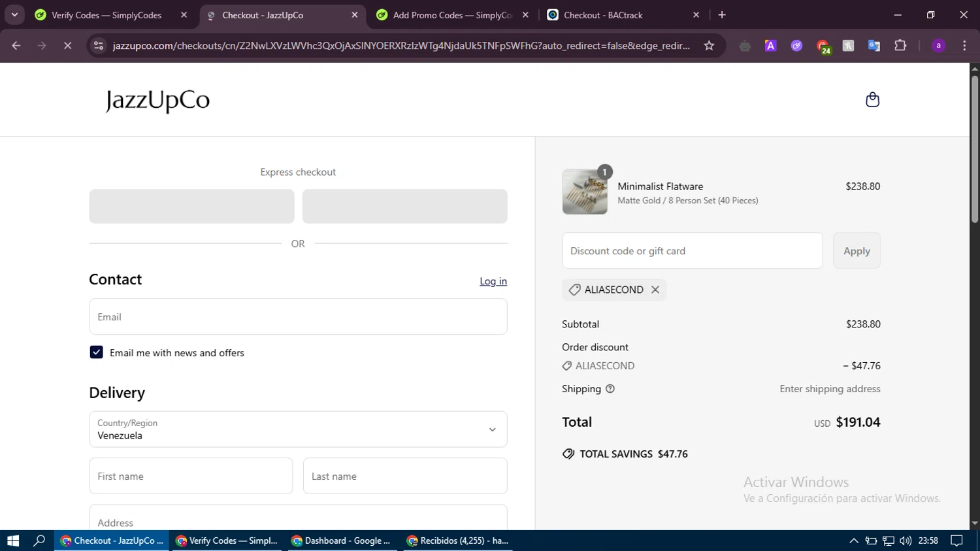Close the Verify Codes tab
Screen dimensions: 980x551
[x=184, y=15]
